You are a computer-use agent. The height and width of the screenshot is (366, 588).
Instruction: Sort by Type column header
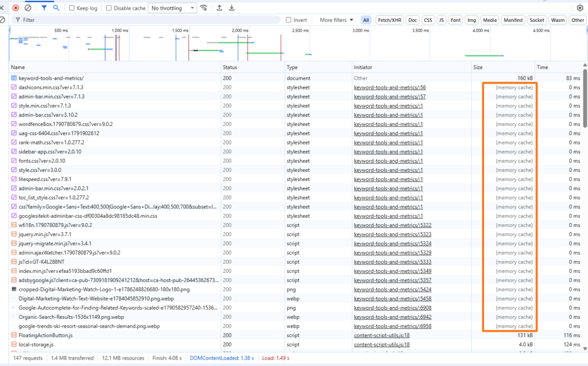[318, 67]
